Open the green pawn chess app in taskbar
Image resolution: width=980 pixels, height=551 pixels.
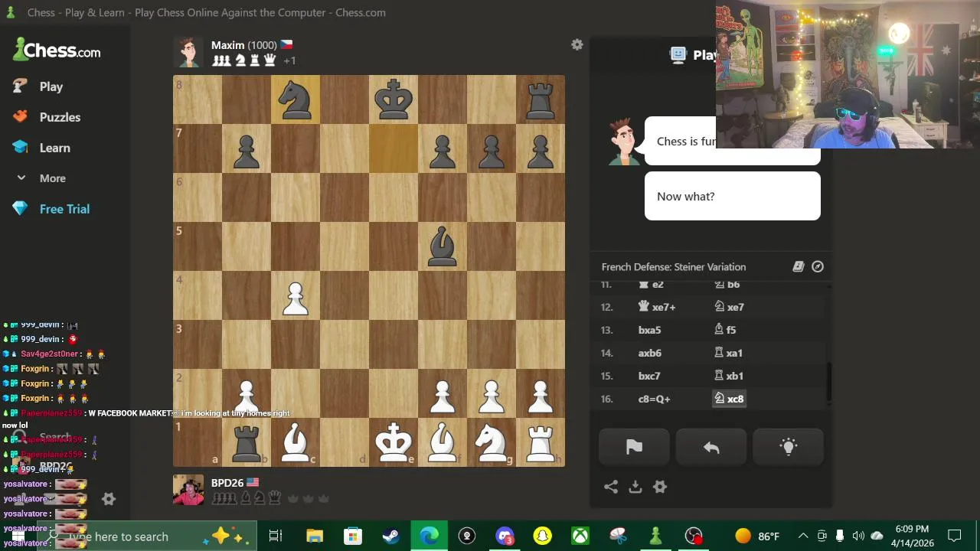point(655,536)
